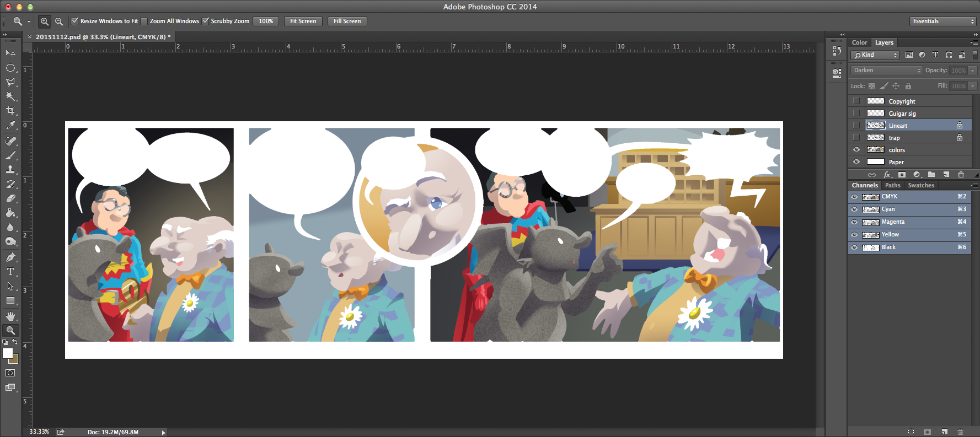
Task: Hide the Cyan channel
Action: point(854,209)
